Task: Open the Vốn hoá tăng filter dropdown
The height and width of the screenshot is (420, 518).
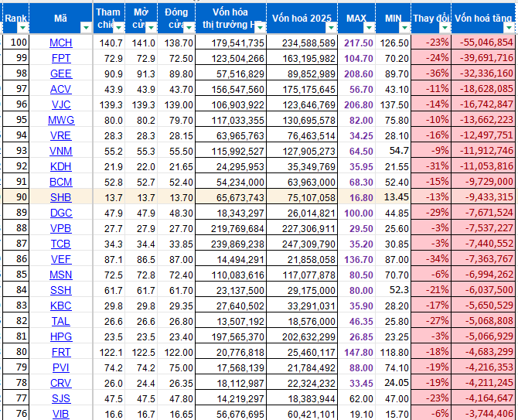Action: tap(509, 28)
